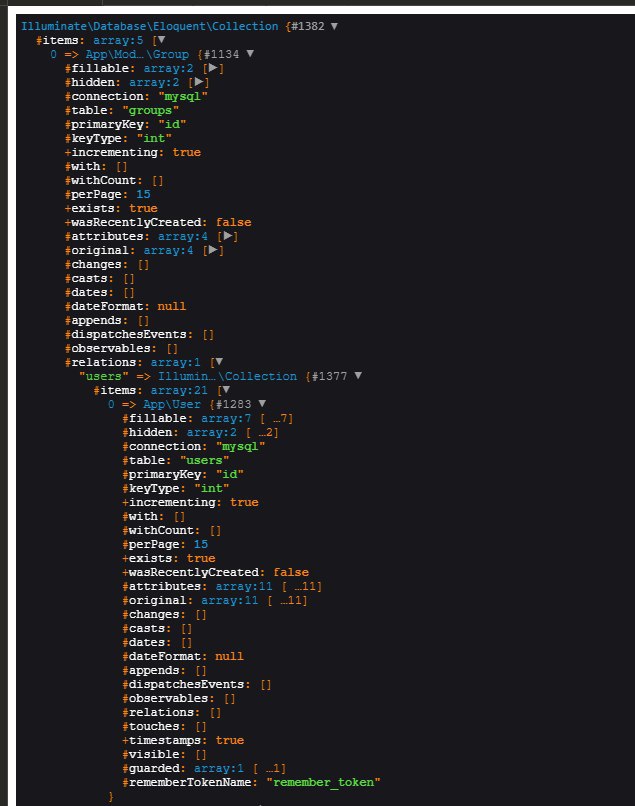Screen dimensions: 635x806
Task: Collapse the Group object #1134 arrow
Action: point(250,54)
